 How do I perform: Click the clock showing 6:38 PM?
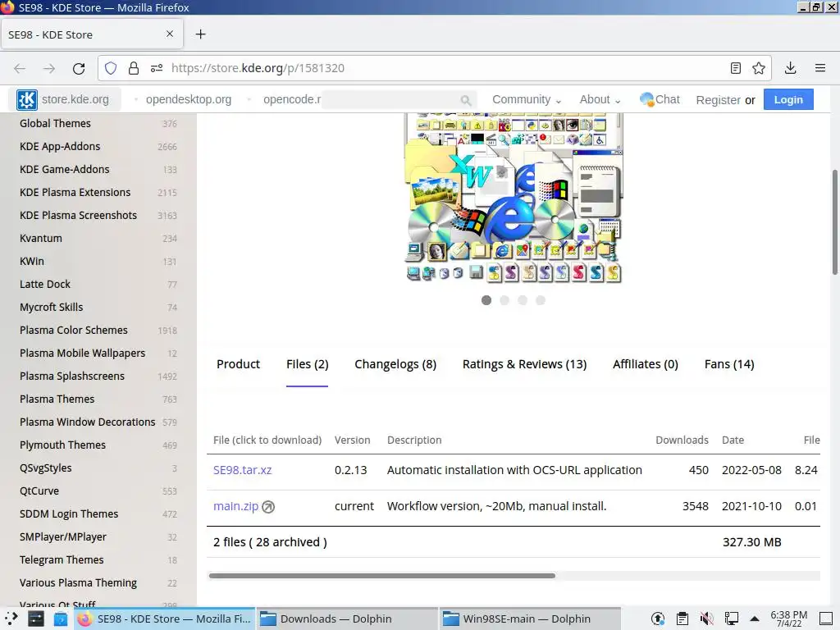[788, 619]
